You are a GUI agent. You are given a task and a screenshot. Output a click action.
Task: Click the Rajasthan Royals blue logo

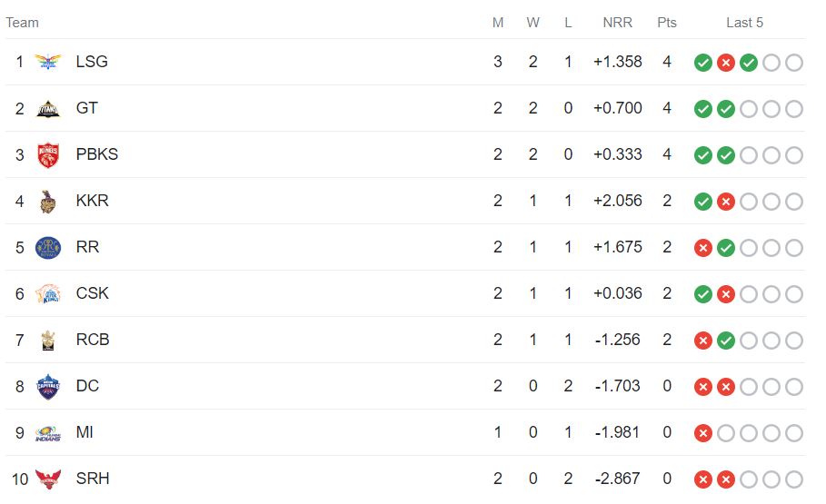pyautogui.click(x=48, y=248)
